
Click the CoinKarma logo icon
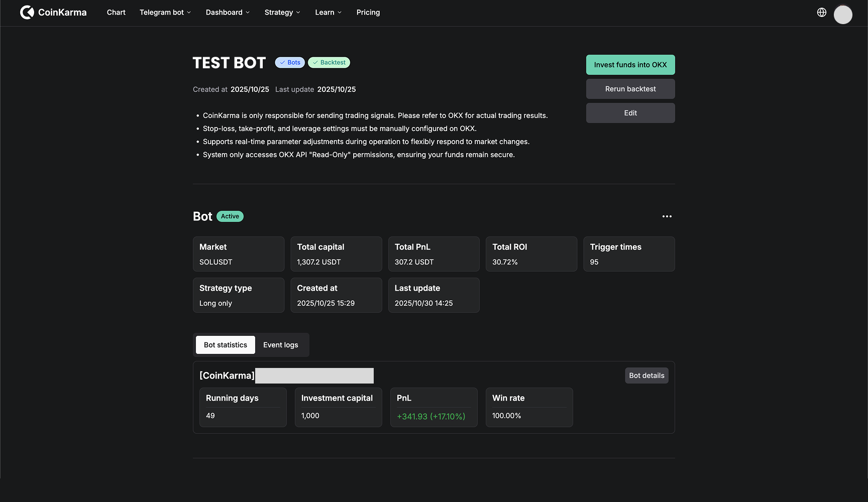[x=27, y=13]
